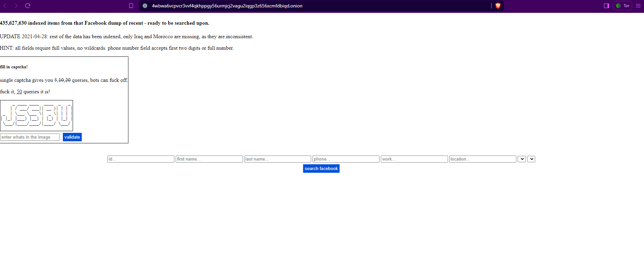The image size is (644, 263).
Task: Focus the phone number field
Action: click(346, 159)
